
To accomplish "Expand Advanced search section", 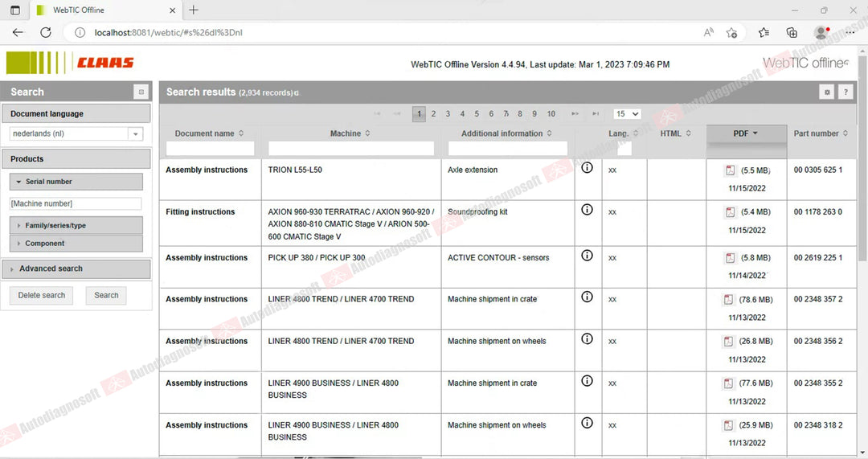I will 76,268.
